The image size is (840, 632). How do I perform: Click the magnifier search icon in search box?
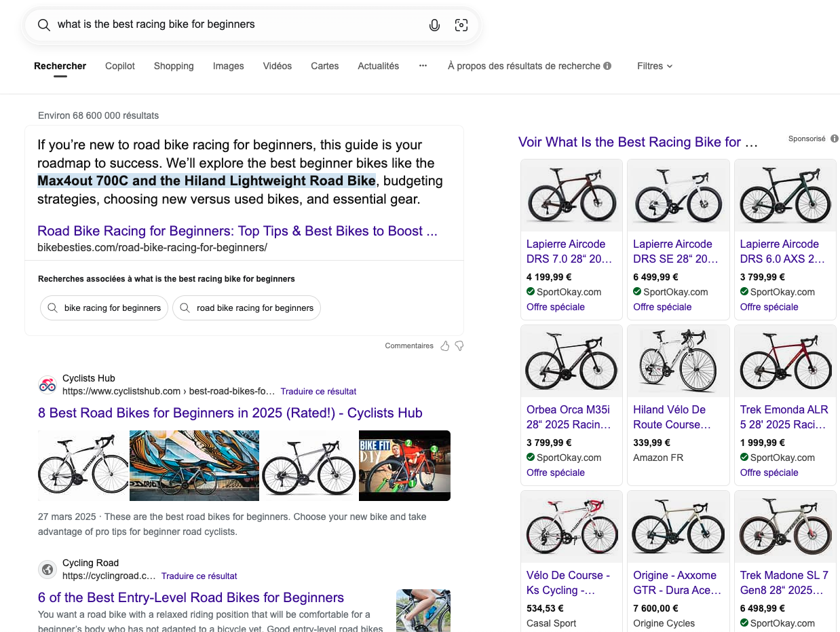click(43, 25)
